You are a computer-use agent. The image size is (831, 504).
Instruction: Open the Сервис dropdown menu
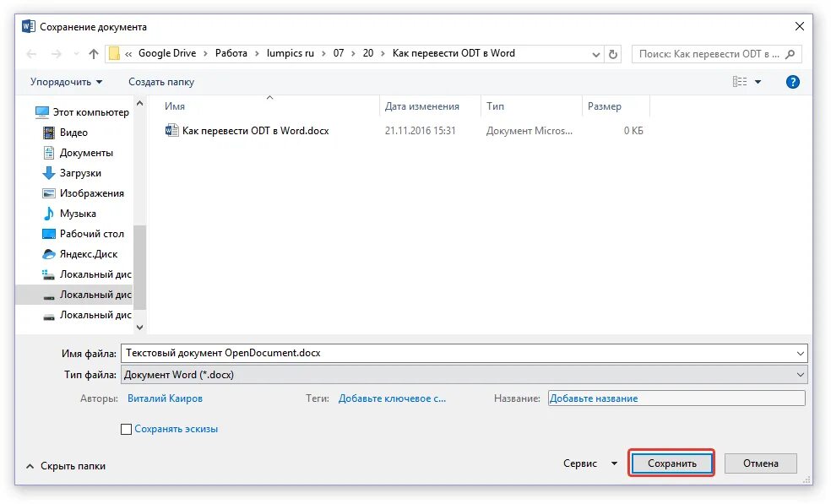coord(590,463)
